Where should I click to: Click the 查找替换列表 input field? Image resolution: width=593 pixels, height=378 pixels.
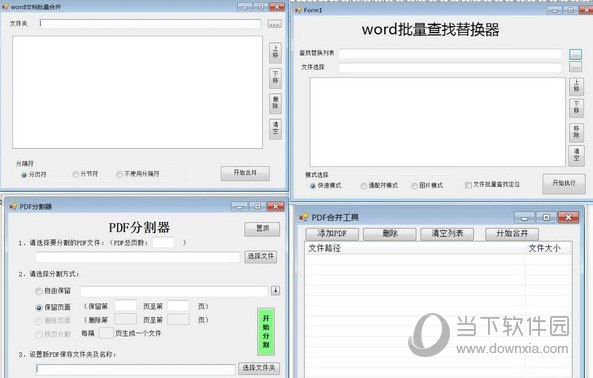[x=450, y=54]
